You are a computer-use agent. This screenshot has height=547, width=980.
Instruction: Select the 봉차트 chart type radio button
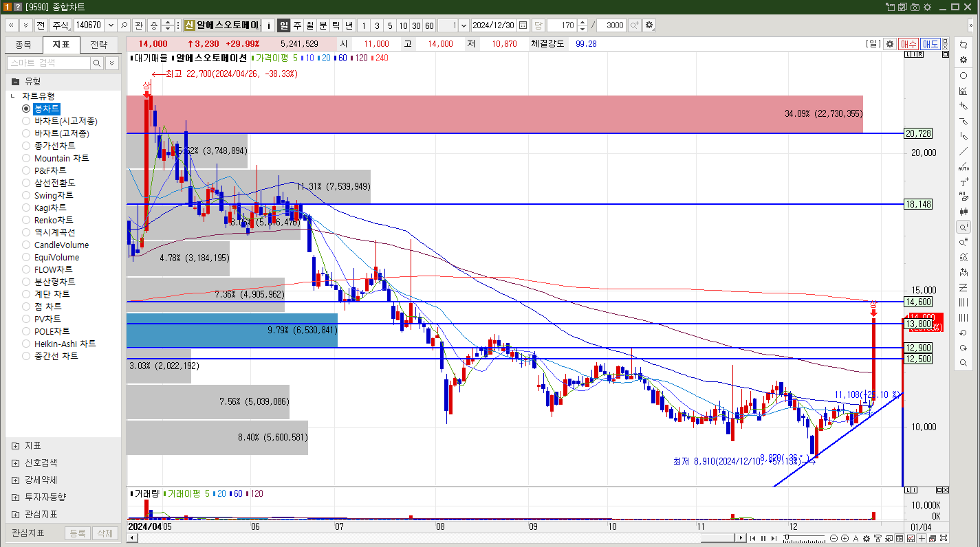(x=26, y=109)
